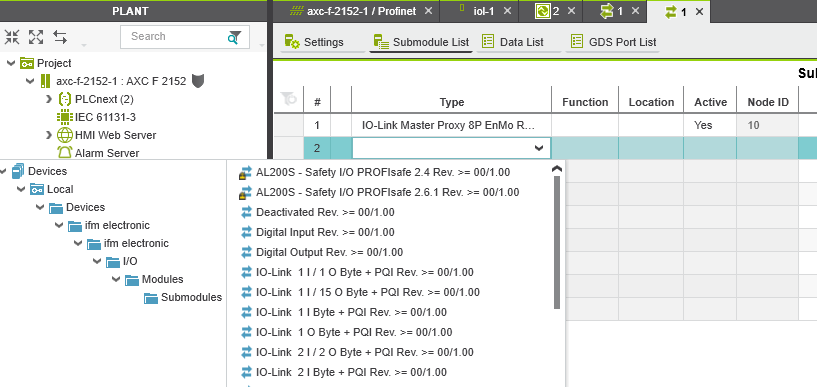This screenshot has width=817, height=387.
Task: Collapse the I/O folder chevron
Action: click(x=97, y=261)
